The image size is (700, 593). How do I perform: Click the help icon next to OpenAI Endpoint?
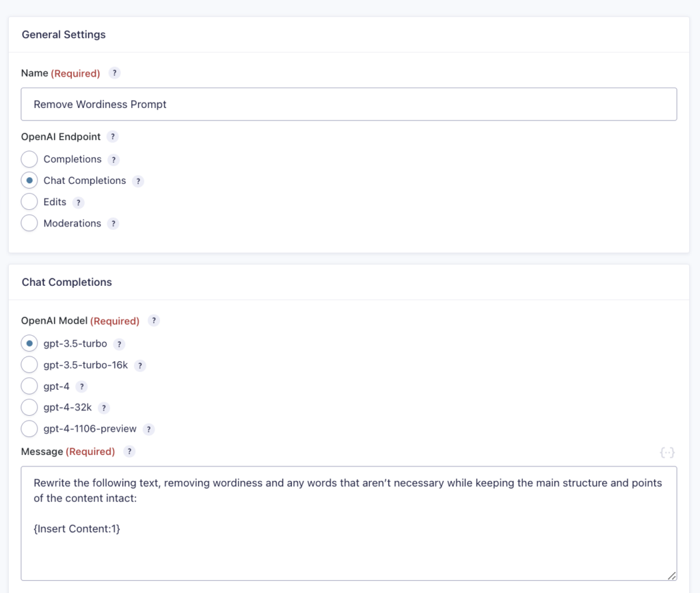coord(112,137)
